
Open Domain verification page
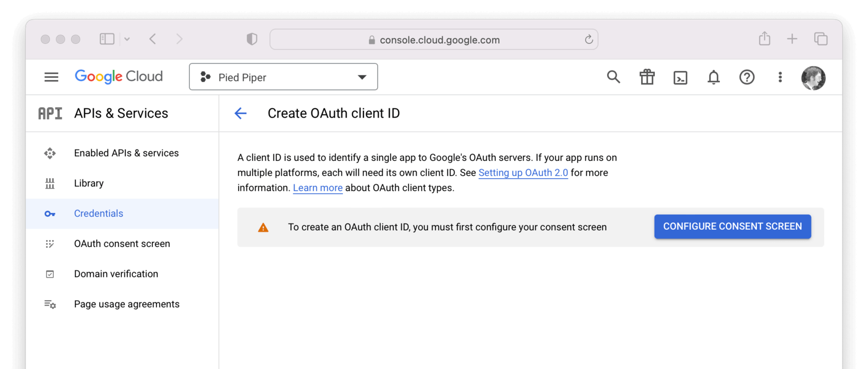pyautogui.click(x=123, y=274)
